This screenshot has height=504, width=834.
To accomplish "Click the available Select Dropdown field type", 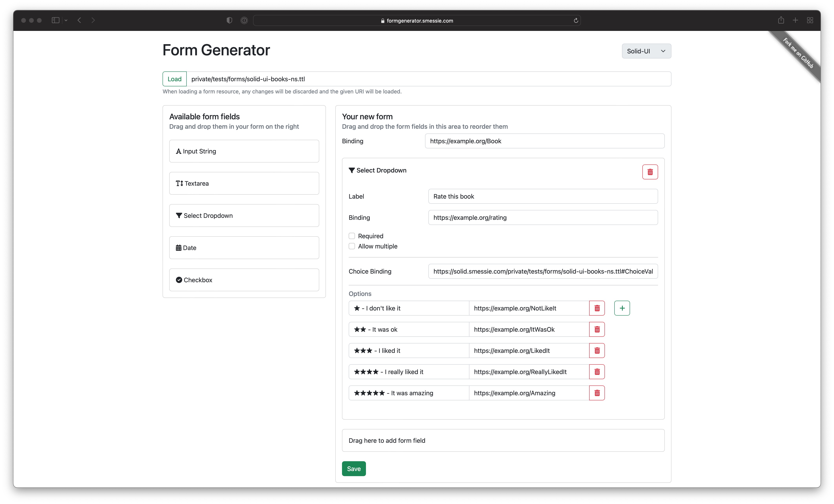I will tap(244, 215).
